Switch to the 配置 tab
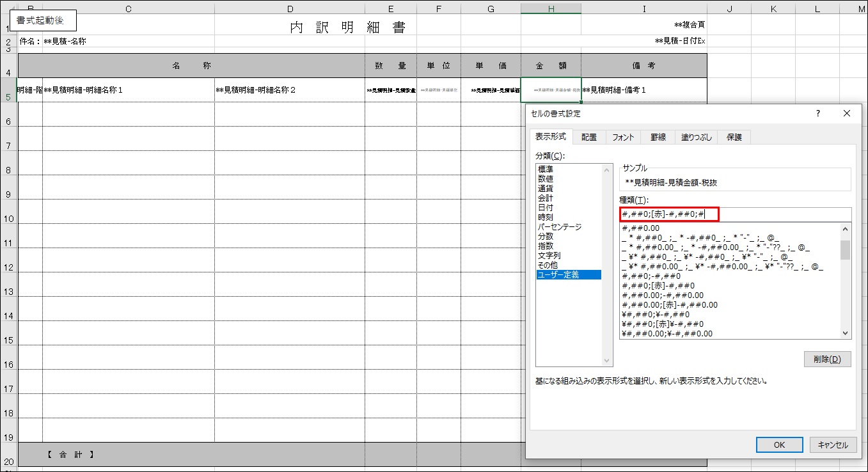868x472 pixels. point(589,137)
